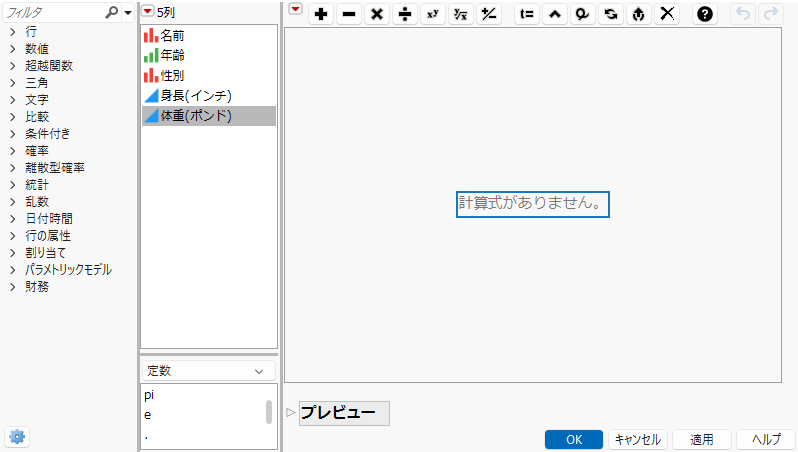Click the ヘルプ button
Viewport: 798px width, 452px height.
click(x=766, y=440)
